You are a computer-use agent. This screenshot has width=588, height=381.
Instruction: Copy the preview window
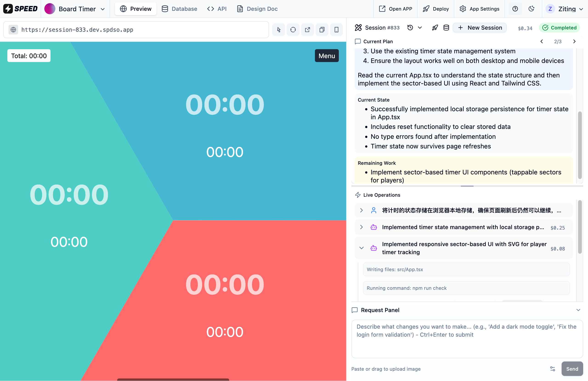[x=322, y=30]
